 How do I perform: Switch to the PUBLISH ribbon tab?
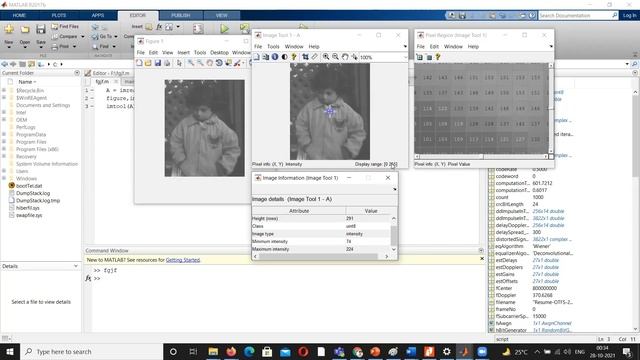[180, 16]
